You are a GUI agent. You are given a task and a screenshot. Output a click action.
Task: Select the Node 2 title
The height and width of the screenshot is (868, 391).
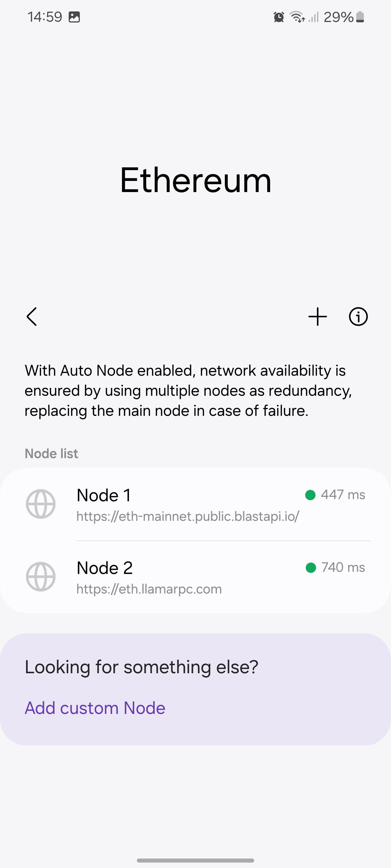point(105,568)
